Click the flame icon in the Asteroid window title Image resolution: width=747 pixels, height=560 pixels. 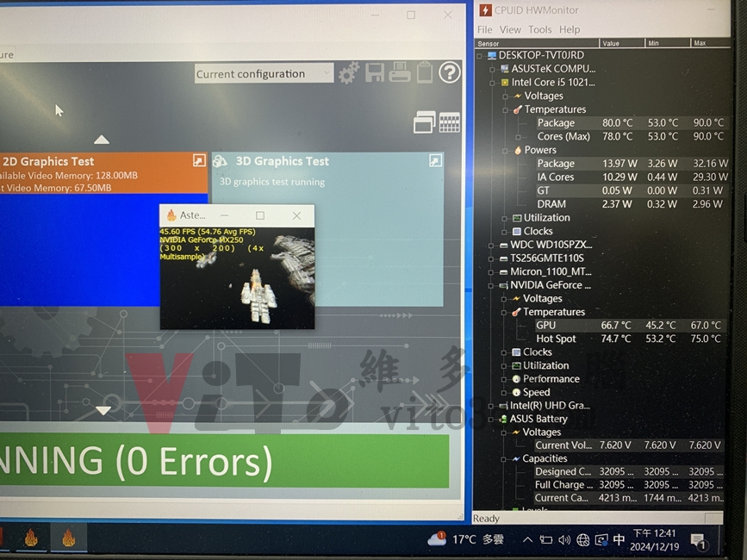tap(171, 215)
